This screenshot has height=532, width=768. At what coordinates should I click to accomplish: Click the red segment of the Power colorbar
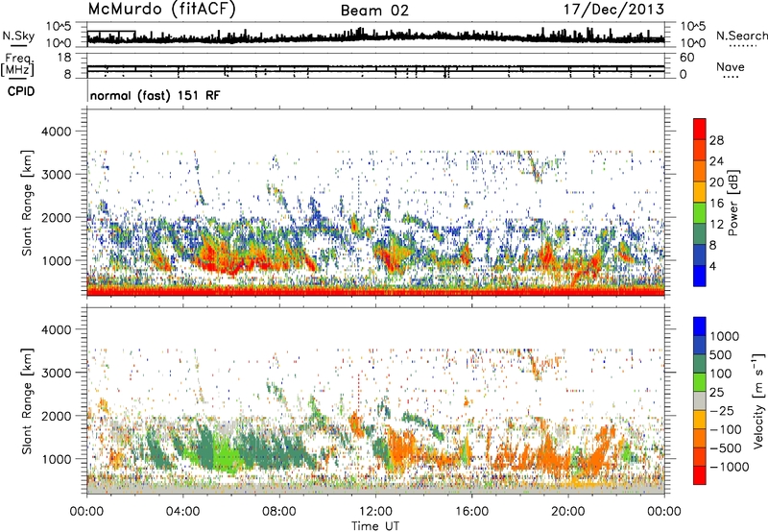click(x=700, y=129)
